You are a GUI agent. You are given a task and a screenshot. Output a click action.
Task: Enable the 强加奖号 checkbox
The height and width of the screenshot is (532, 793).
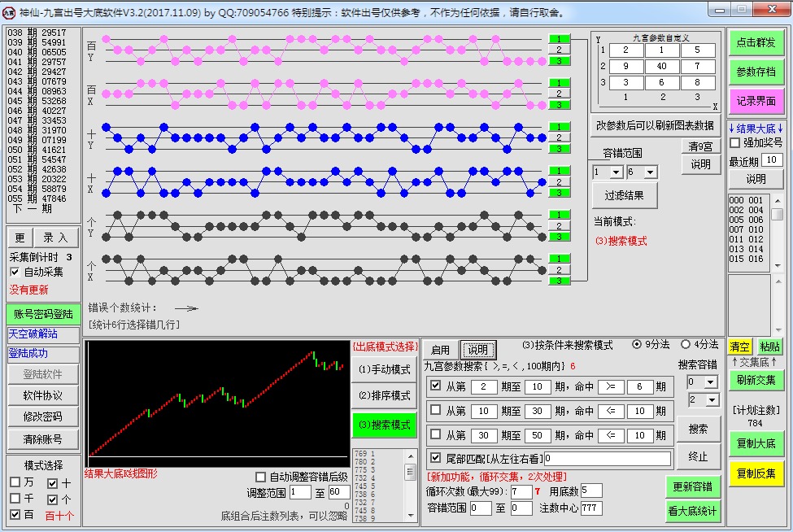click(x=735, y=143)
